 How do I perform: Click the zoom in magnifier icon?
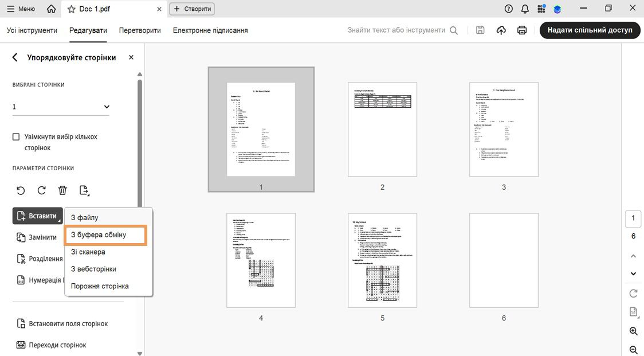(x=633, y=331)
